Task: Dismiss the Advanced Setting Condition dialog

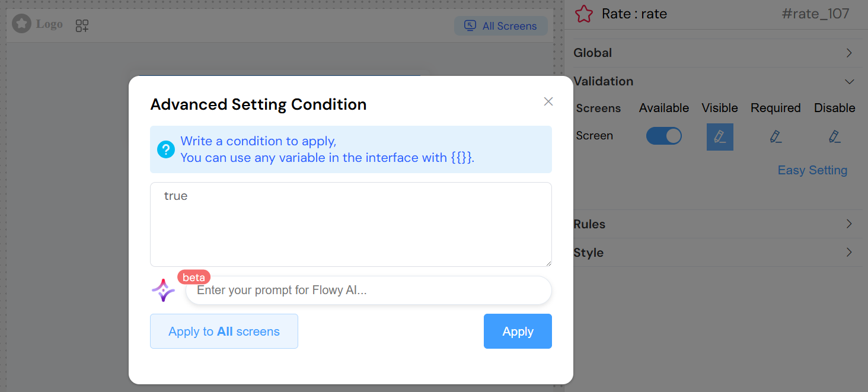Action: 548,101
